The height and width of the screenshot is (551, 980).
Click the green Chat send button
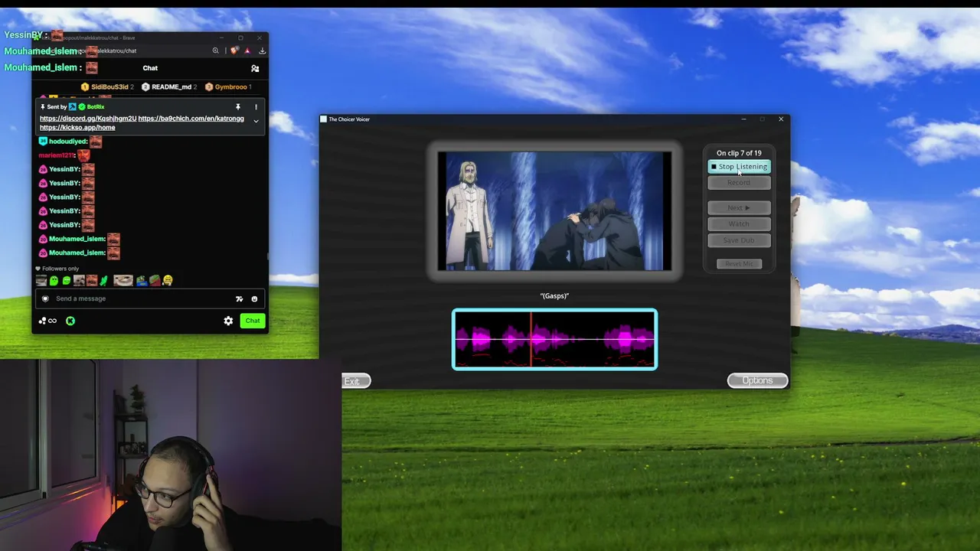(253, 321)
